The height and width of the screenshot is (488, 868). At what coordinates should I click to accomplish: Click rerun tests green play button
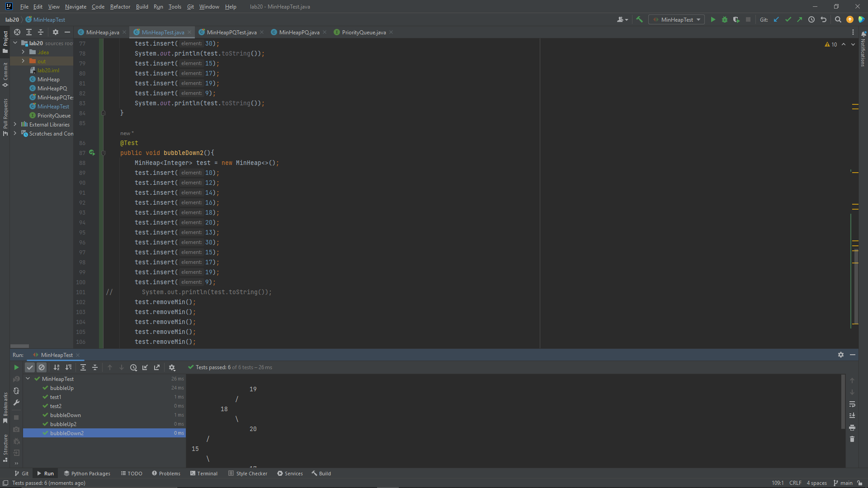pos(16,367)
